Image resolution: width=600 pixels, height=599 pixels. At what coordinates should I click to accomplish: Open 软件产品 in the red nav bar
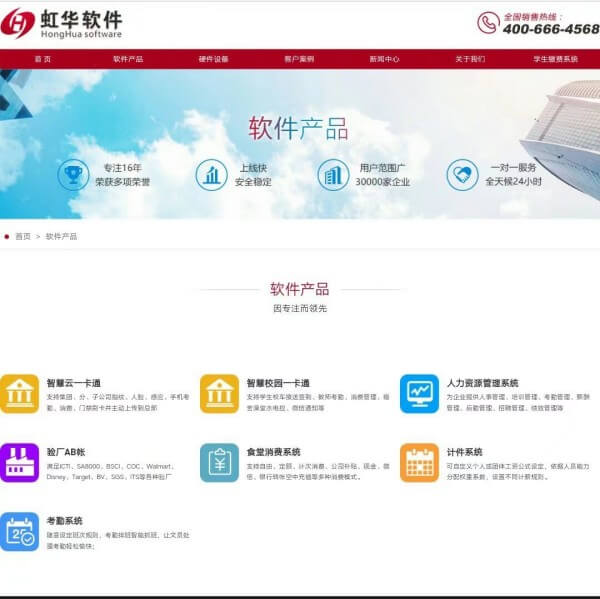[128, 59]
